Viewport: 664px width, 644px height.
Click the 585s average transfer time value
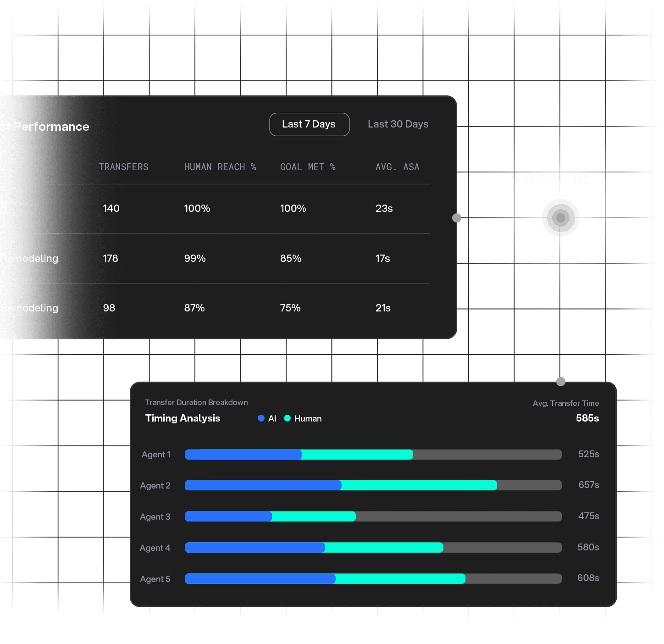point(587,418)
